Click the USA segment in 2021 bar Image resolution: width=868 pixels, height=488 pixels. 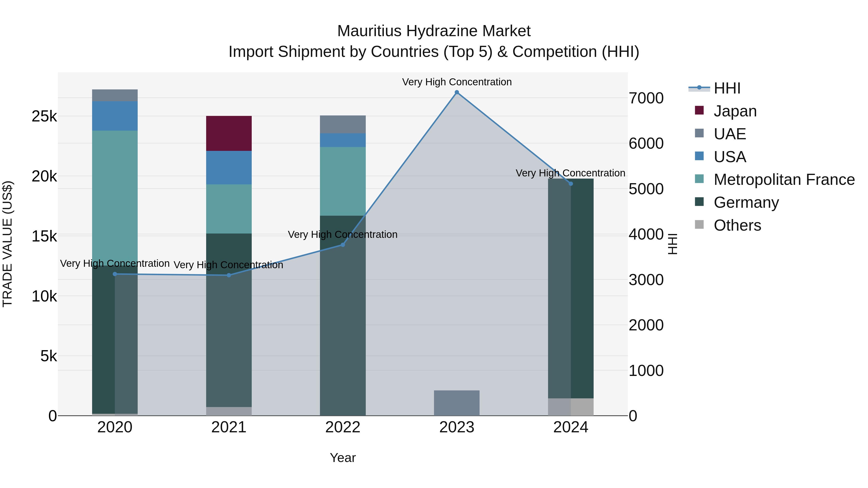click(x=229, y=168)
